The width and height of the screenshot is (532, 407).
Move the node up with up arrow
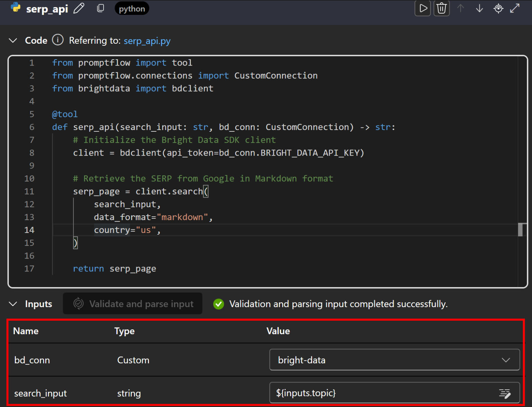coord(460,8)
